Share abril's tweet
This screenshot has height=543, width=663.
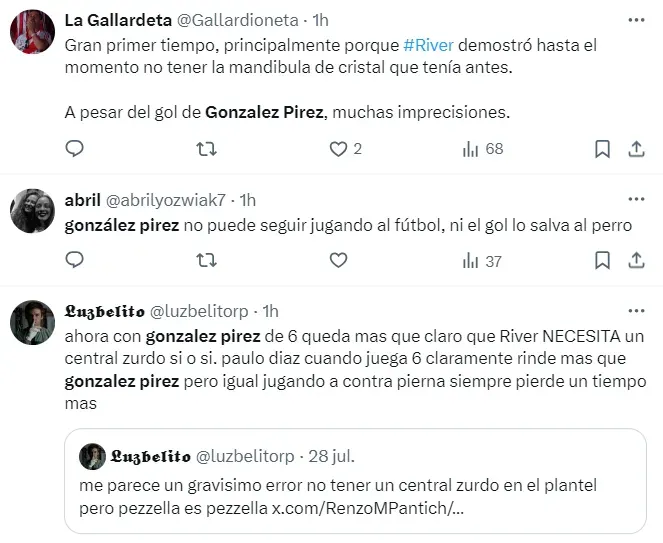[x=636, y=260]
